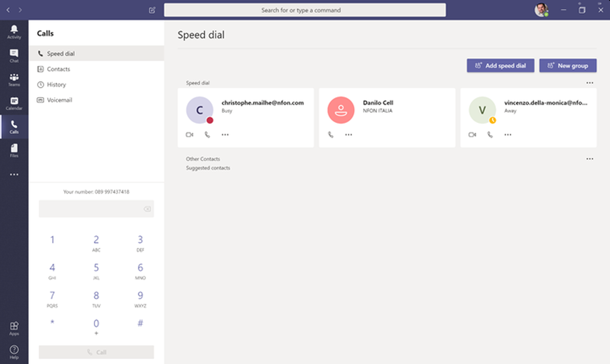The height and width of the screenshot is (364, 610).
Task: Click New group button
Action: coord(568,66)
